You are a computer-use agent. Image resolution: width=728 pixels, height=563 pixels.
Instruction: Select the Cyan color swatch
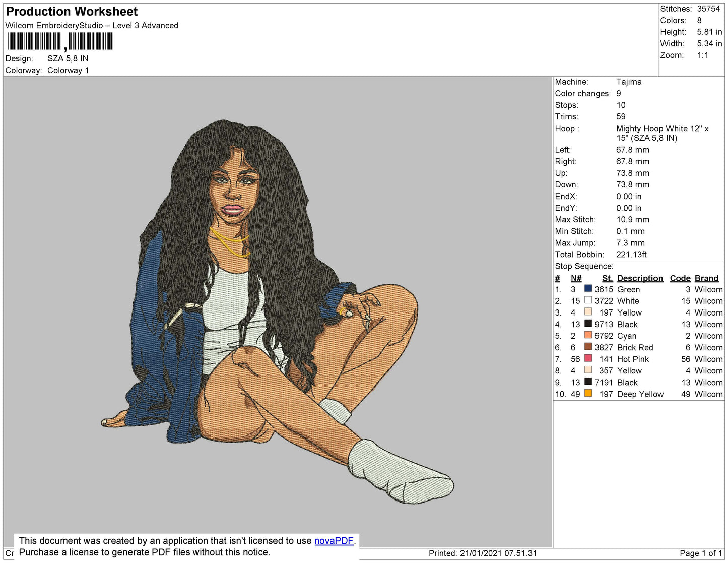[x=588, y=336]
